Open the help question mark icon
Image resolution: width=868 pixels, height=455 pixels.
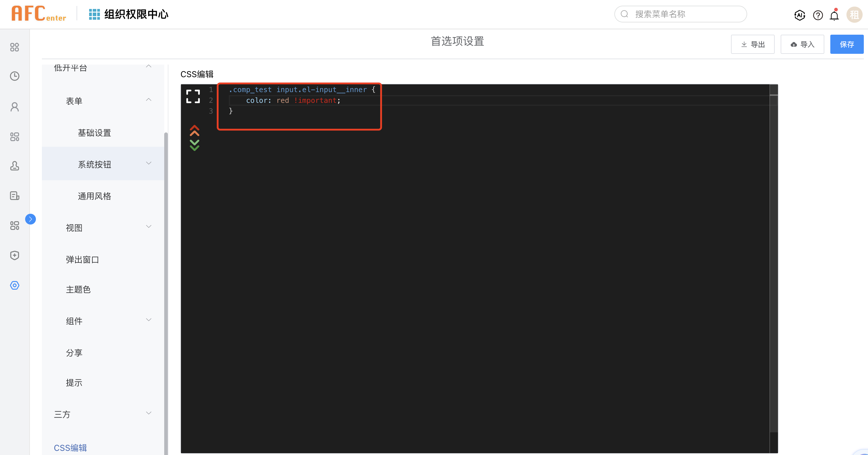coord(817,15)
